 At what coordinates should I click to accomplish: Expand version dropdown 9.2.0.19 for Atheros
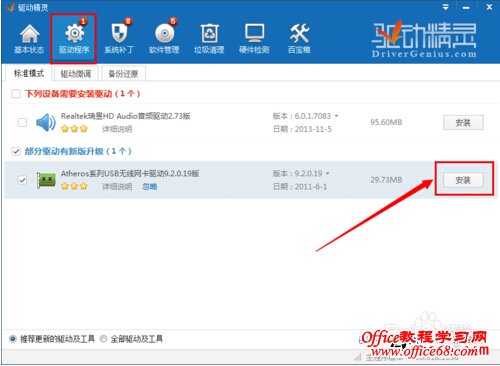pyautogui.click(x=328, y=173)
